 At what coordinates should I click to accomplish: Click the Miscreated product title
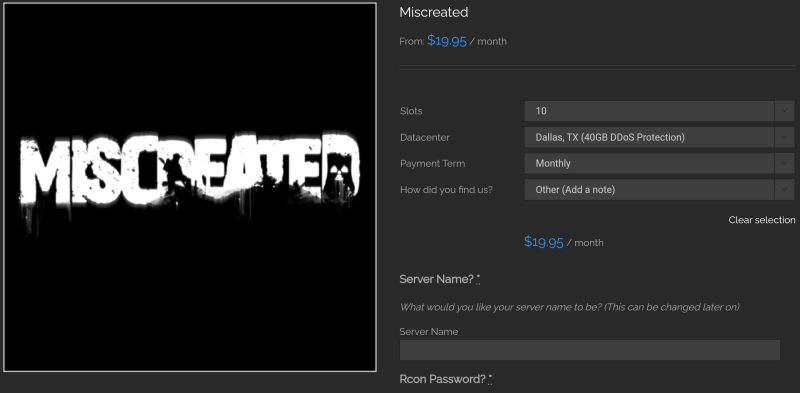click(434, 12)
